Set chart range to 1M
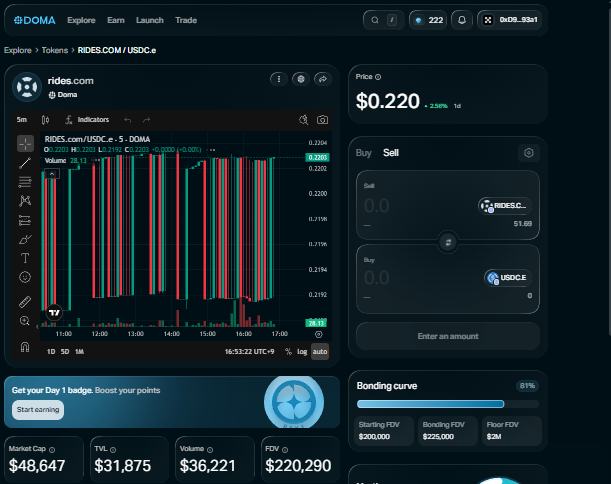Screen dimensions: 611x484 79,352
